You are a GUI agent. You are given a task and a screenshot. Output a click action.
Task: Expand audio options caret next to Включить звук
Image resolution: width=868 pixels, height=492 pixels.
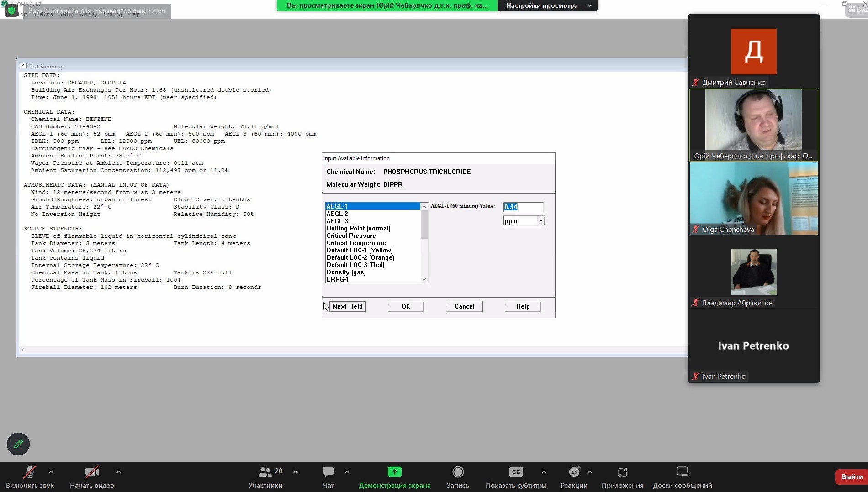pyautogui.click(x=51, y=472)
